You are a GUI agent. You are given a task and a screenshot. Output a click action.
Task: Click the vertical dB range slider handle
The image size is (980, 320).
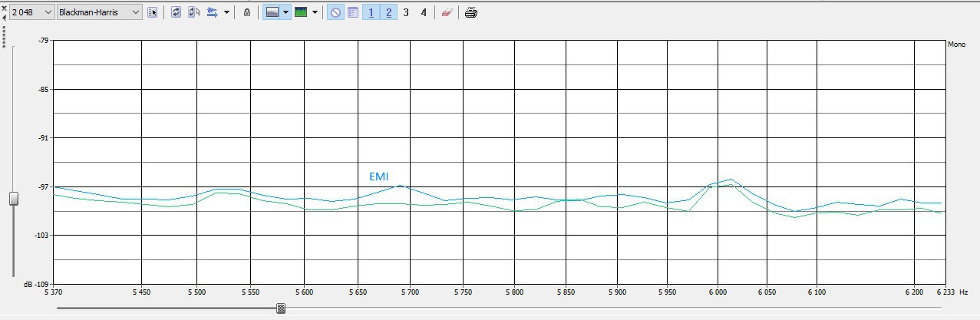coord(13,198)
